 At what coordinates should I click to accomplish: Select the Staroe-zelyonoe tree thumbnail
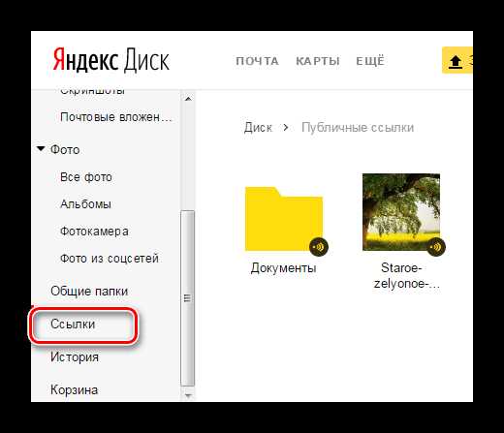point(401,212)
